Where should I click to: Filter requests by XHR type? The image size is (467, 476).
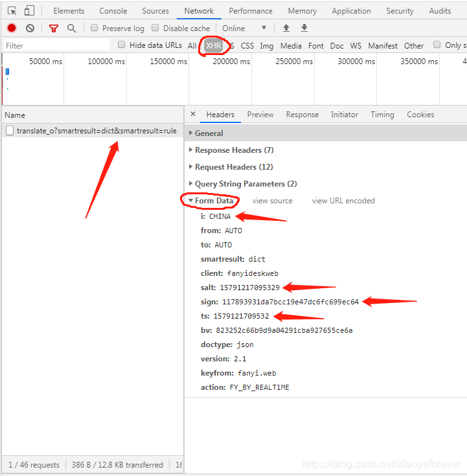tap(214, 46)
